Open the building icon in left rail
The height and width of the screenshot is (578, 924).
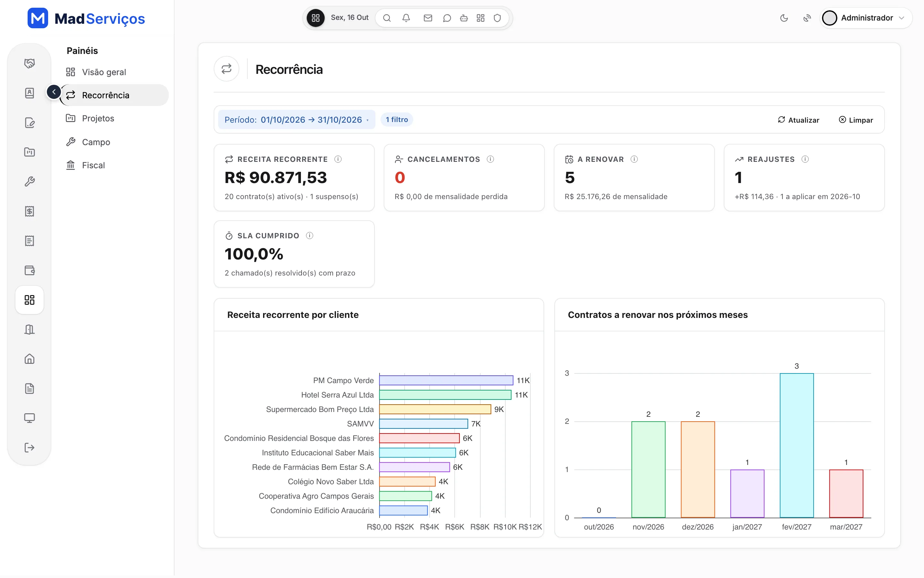pos(30,329)
